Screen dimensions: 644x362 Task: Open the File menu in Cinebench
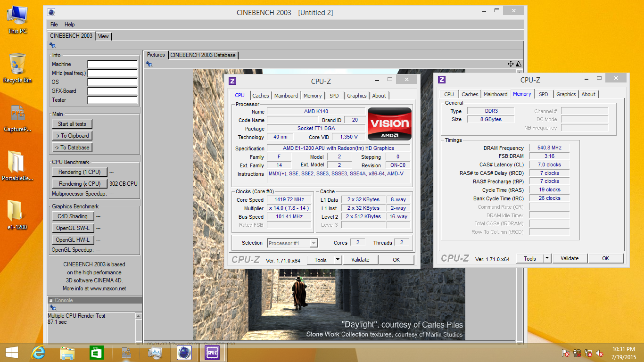(x=54, y=25)
